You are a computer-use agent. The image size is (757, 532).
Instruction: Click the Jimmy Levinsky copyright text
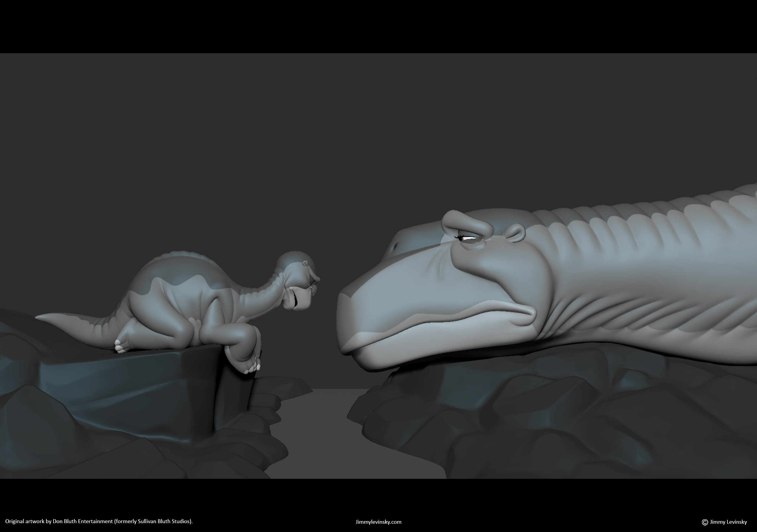[x=728, y=522]
